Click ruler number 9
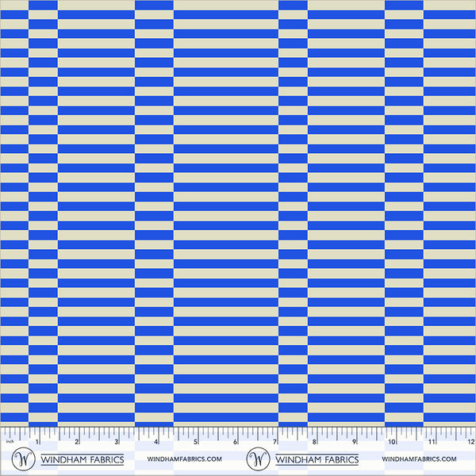The height and width of the screenshot is (476, 476). (354, 442)
